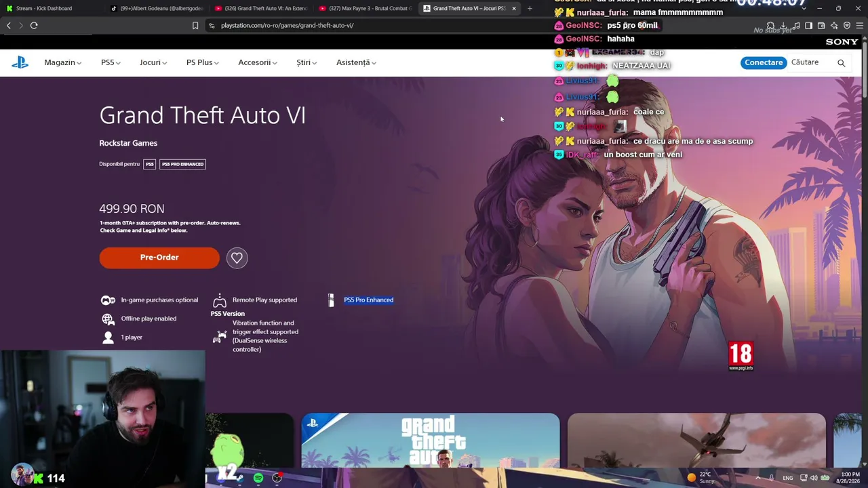Click the Rockstar Games publisher link
This screenshot has width=868, height=488.
(x=128, y=143)
